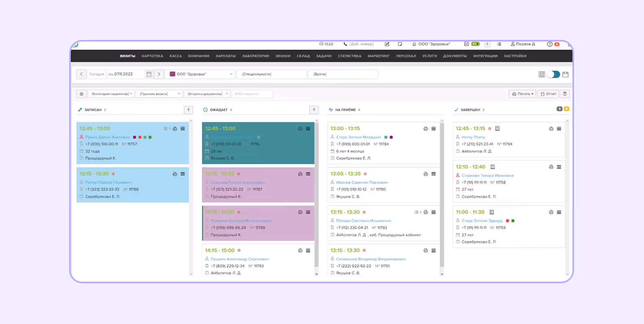
Task: Open Категория пациентов dropdown
Action: (112, 94)
